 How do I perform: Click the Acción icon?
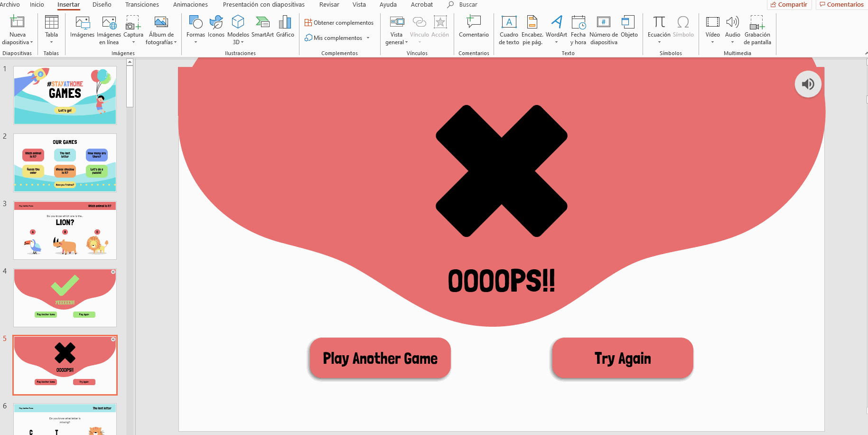tap(440, 22)
